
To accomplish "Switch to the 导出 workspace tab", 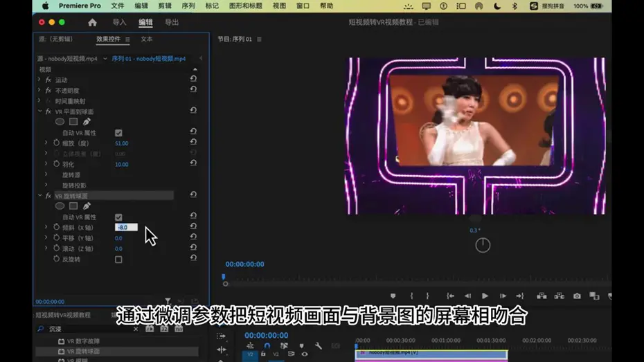I will [172, 23].
